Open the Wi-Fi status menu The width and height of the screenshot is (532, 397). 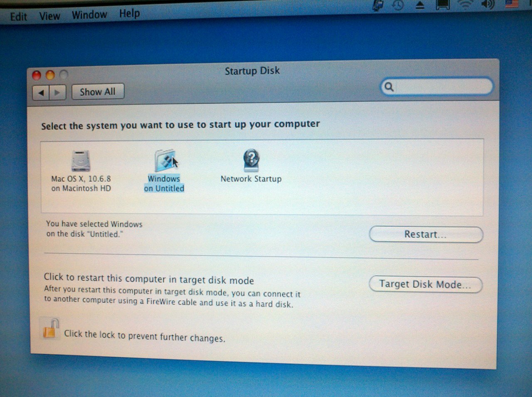point(465,5)
